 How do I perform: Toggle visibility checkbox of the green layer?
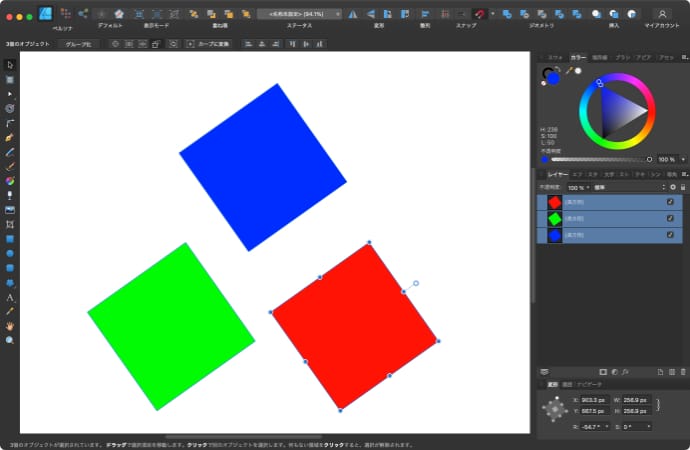coord(670,218)
